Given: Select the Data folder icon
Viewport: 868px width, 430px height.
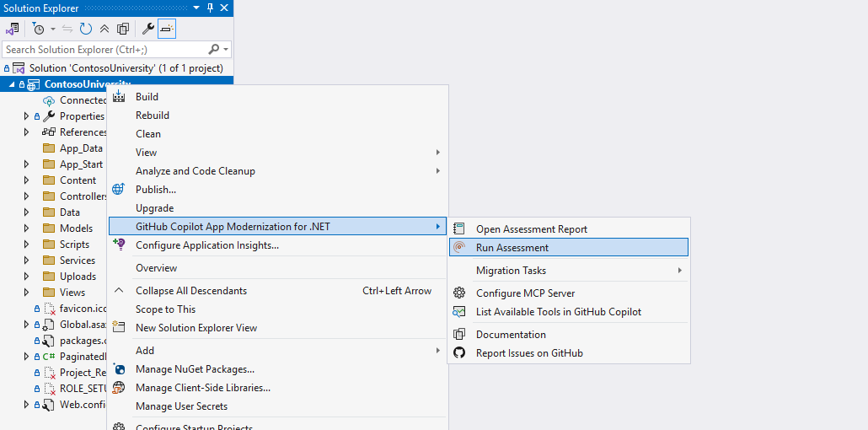Looking at the screenshot, I should pos(50,212).
